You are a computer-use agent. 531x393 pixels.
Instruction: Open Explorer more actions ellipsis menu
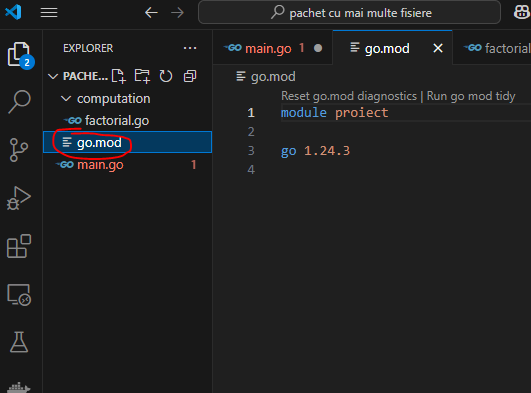click(190, 48)
